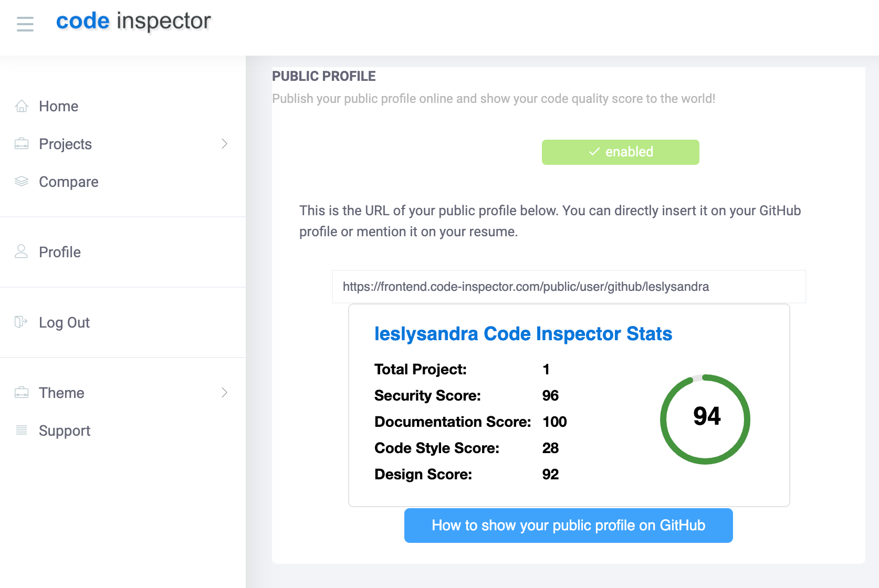Click the code inspector logo
Image resolution: width=879 pixels, height=588 pixels.
coord(133,22)
